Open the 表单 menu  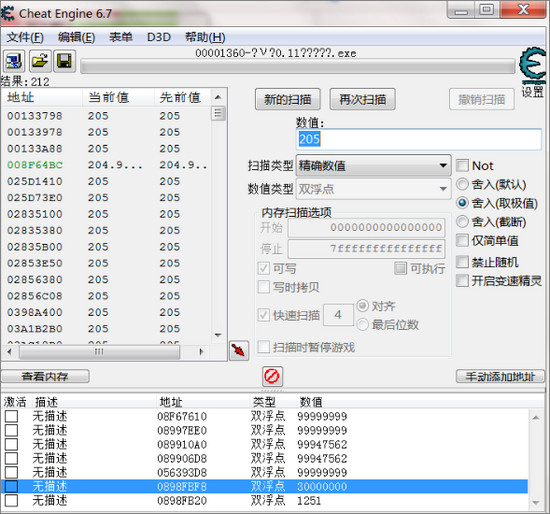[121, 37]
